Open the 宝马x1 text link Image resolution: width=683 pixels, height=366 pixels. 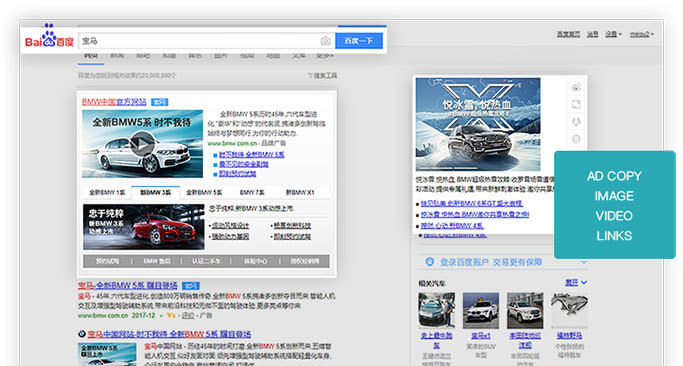tap(480, 336)
